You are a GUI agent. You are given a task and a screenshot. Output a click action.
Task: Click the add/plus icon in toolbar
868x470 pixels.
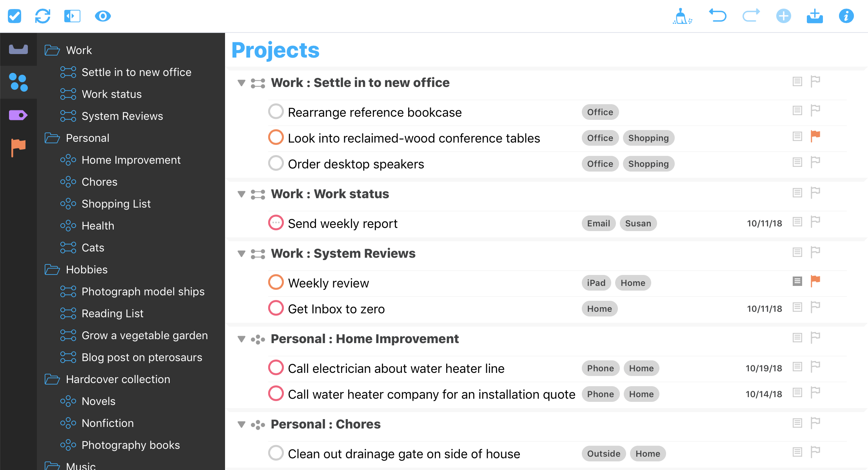(x=783, y=15)
